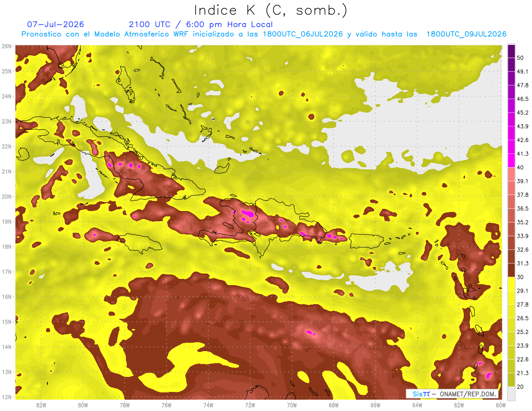Screen dimensions: 532x411
Task: Click the '74W' longitude axis label
Action: (208, 405)
